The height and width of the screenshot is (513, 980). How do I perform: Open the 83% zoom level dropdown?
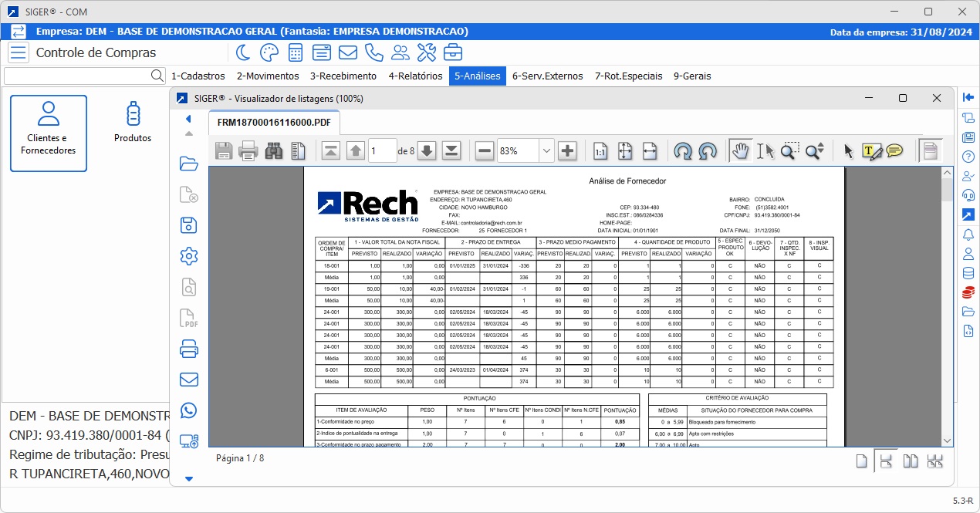(546, 151)
